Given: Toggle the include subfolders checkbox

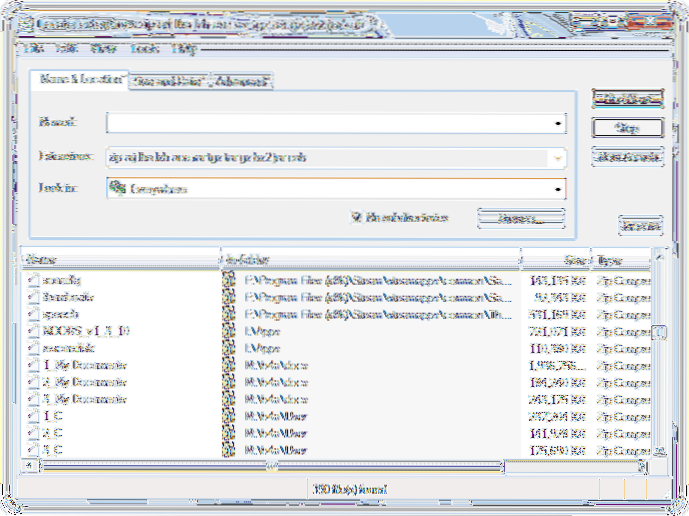Looking at the screenshot, I should (x=356, y=216).
